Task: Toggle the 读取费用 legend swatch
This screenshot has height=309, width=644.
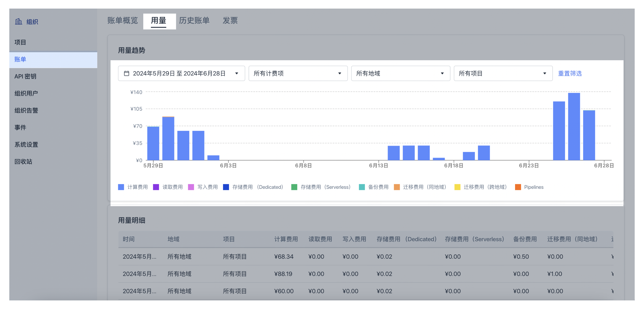Action: click(x=156, y=187)
